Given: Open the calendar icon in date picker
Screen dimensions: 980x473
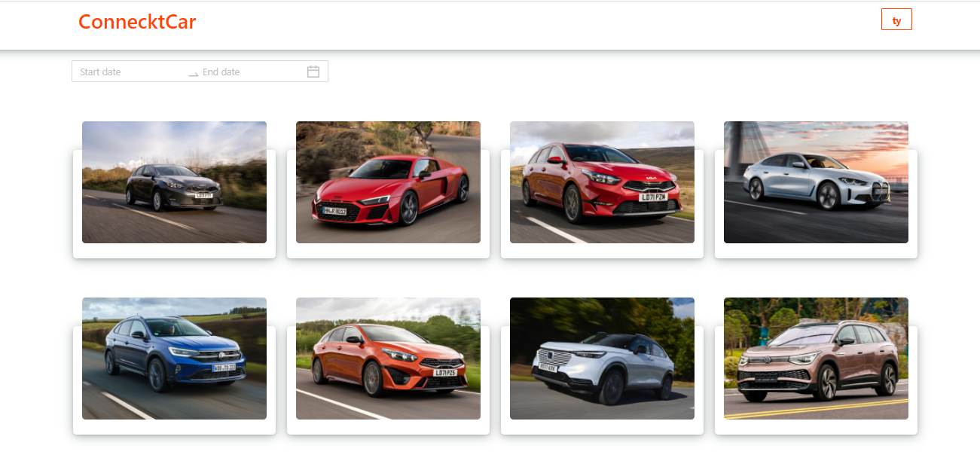Looking at the screenshot, I should point(313,72).
